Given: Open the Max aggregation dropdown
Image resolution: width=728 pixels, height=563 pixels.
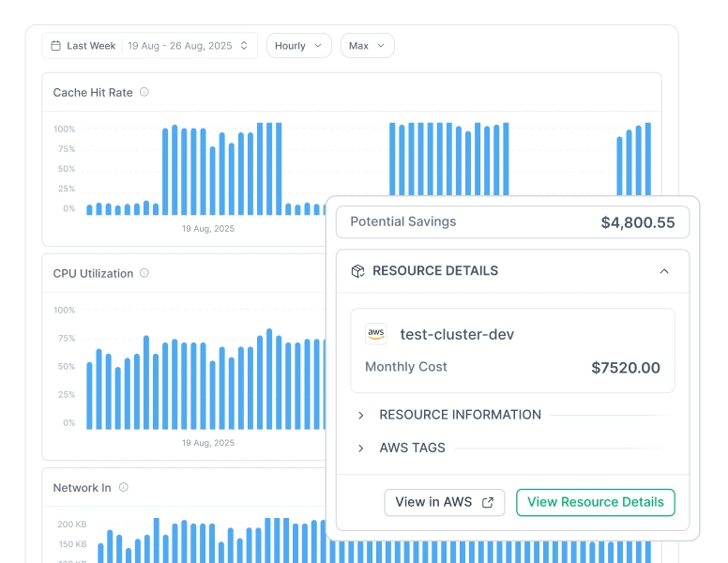Looking at the screenshot, I should [x=367, y=46].
